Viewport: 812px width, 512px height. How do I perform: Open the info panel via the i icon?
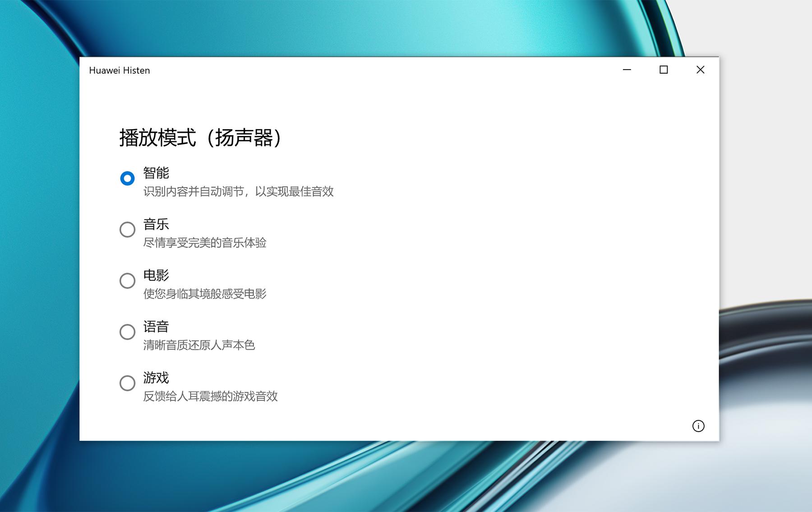pos(698,426)
